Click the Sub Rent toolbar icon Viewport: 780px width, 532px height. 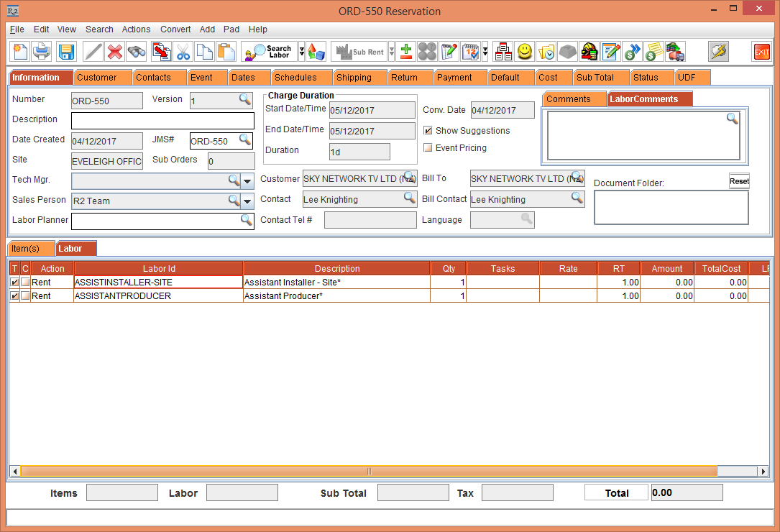(357, 51)
